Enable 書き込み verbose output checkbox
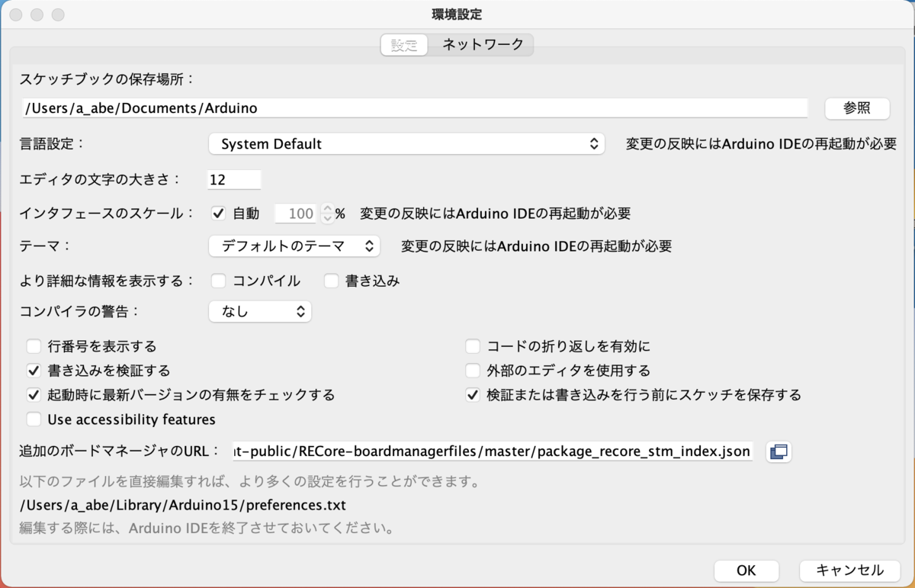915x588 pixels. [x=331, y=281]
